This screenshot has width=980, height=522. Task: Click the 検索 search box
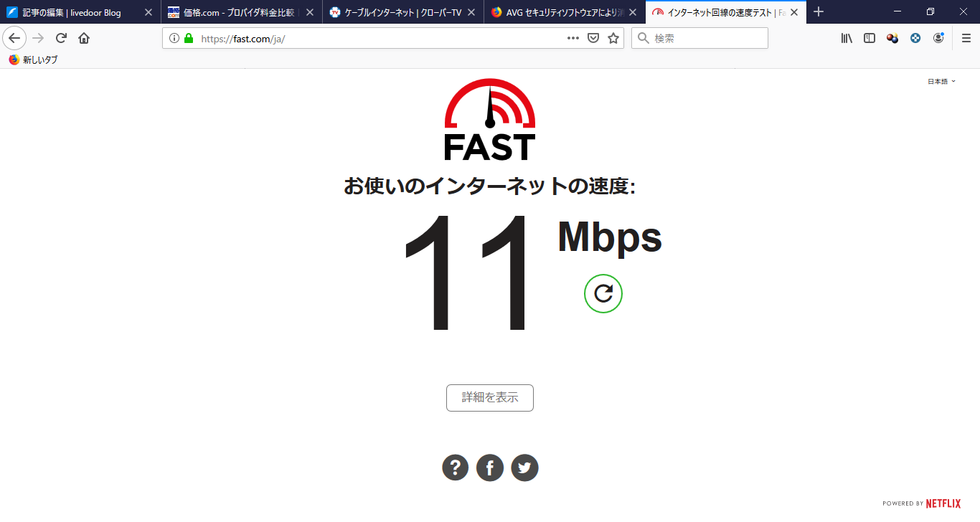699,38
